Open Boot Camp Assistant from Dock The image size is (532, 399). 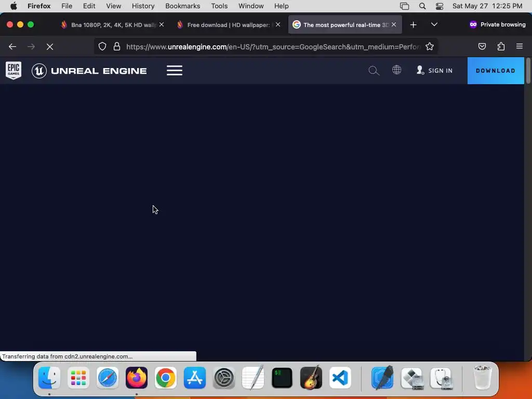412,378
